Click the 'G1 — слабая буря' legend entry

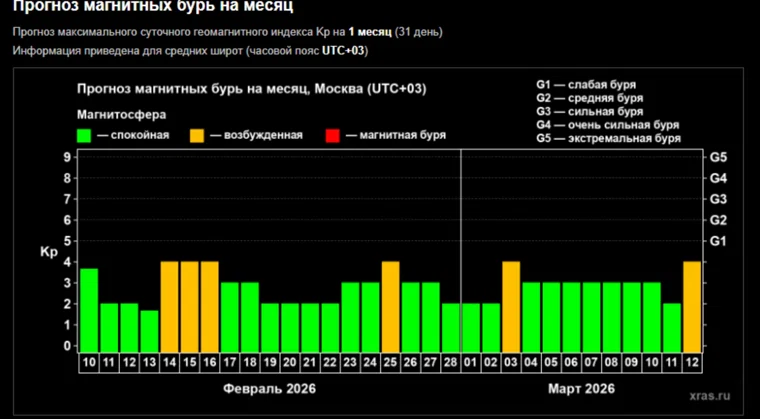586,85
